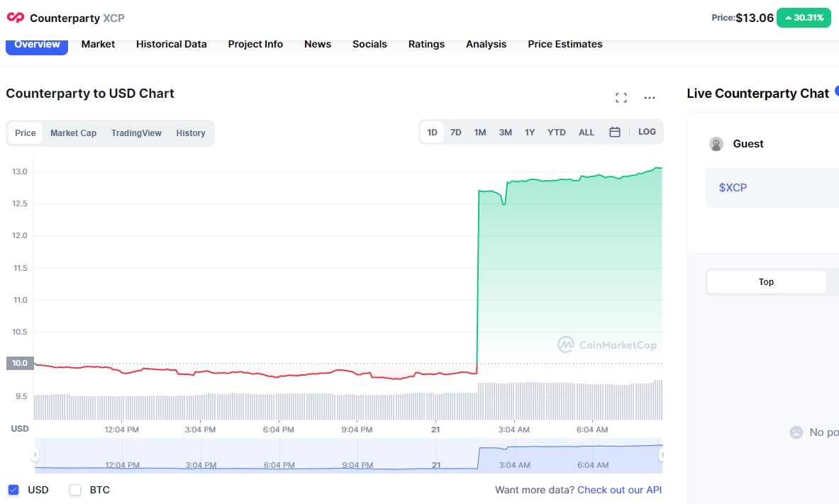Select the ALL time range
The width and height of the screenshot is (839, 504).
tap(586, 132)
